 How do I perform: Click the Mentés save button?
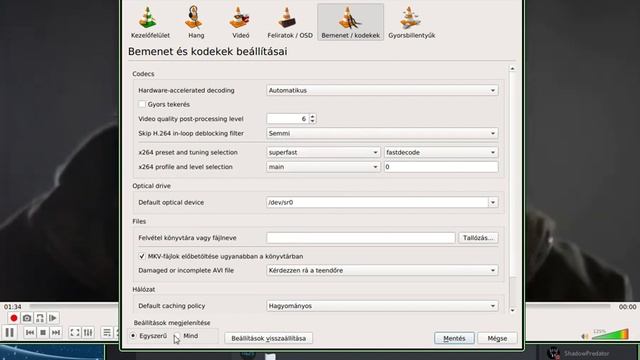click(454, 338)
